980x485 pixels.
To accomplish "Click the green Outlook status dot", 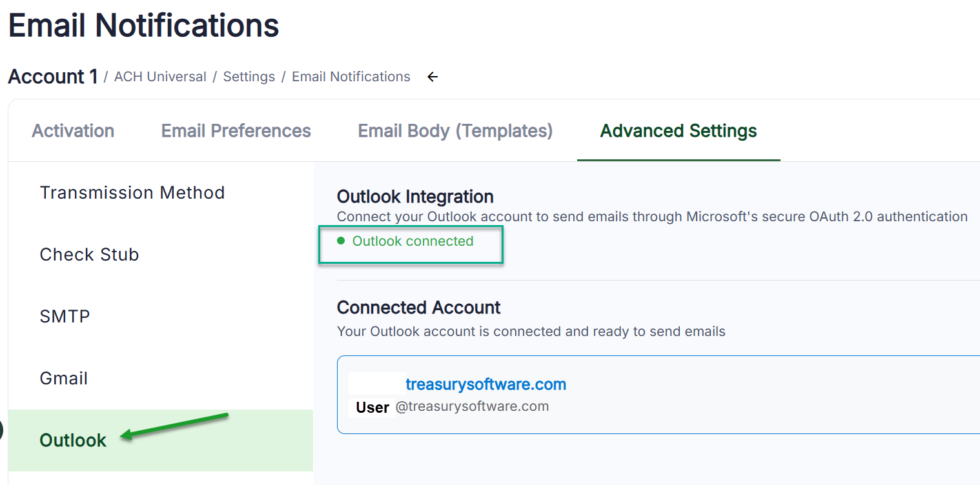I will (341, 241).
